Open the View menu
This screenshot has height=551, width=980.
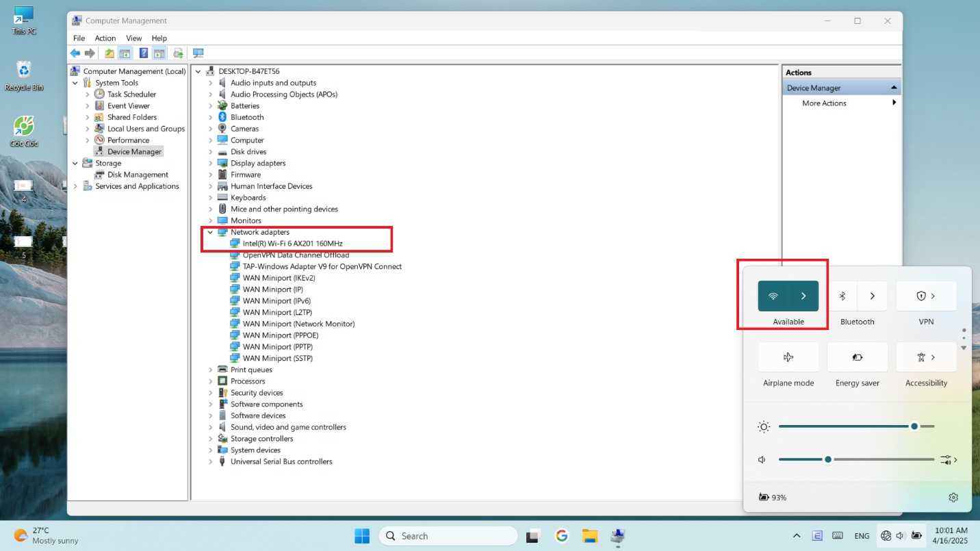(134, 38)
